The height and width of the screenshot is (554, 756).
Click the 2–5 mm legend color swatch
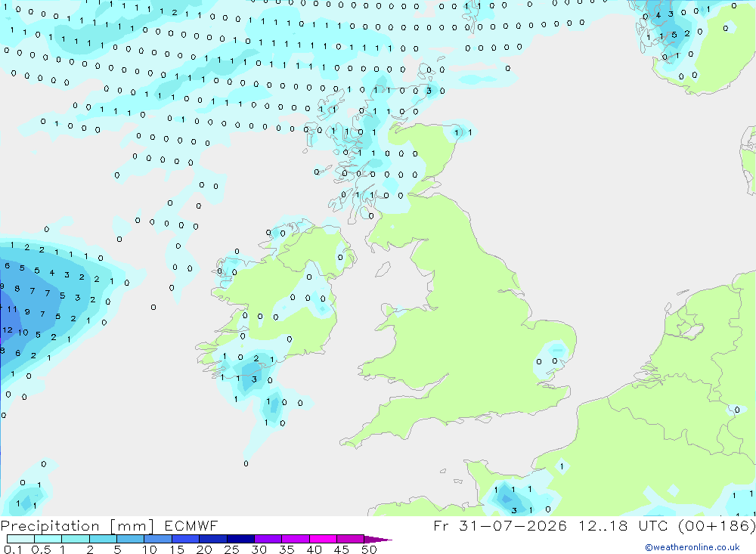103,539
